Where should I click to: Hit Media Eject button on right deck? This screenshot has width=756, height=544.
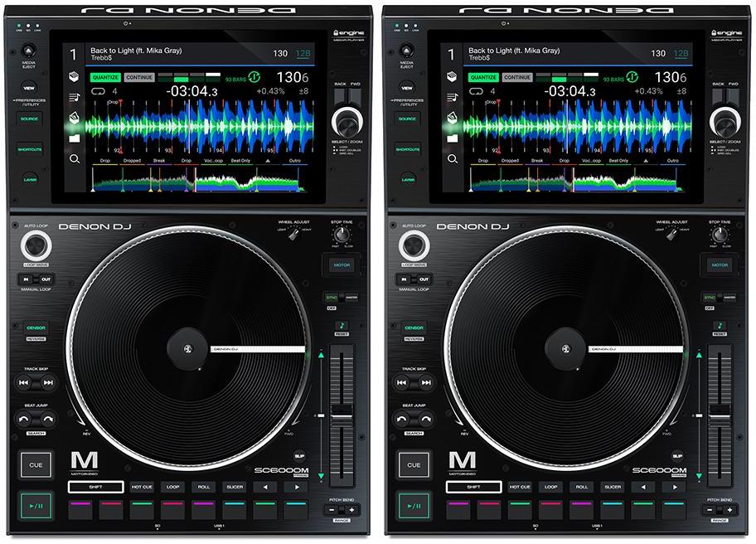(x=406, y=50)
